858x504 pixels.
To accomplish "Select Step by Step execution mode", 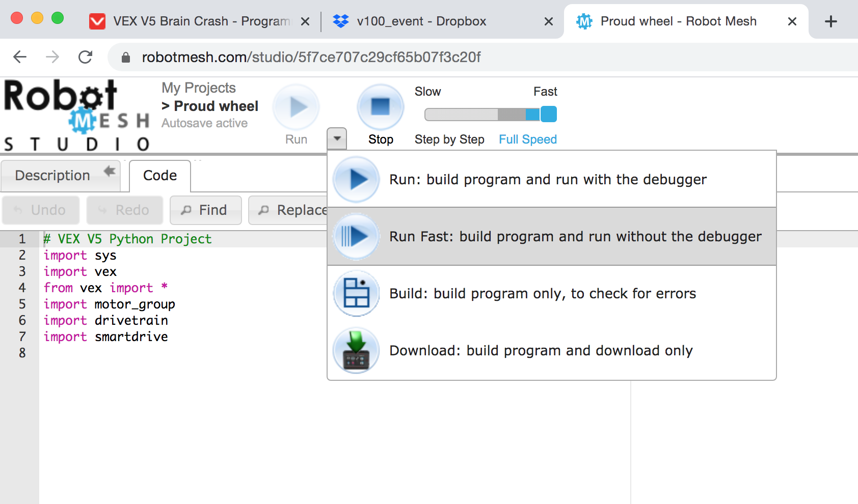I will point(449,139).
